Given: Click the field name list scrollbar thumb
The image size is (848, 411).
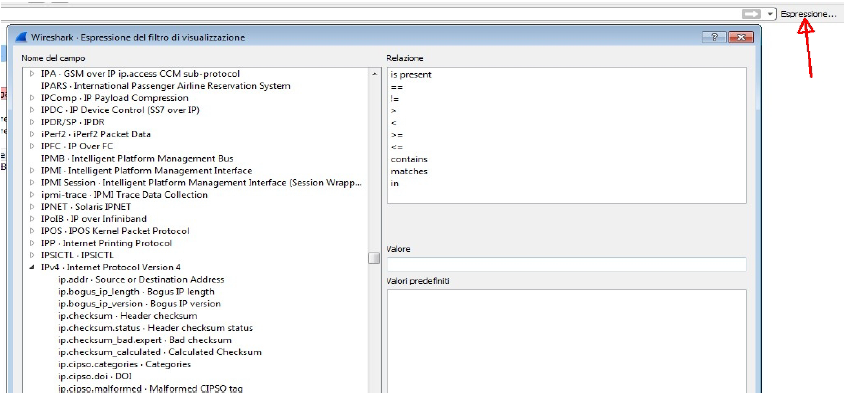Looking at the screenshot, I should [374, 257].
